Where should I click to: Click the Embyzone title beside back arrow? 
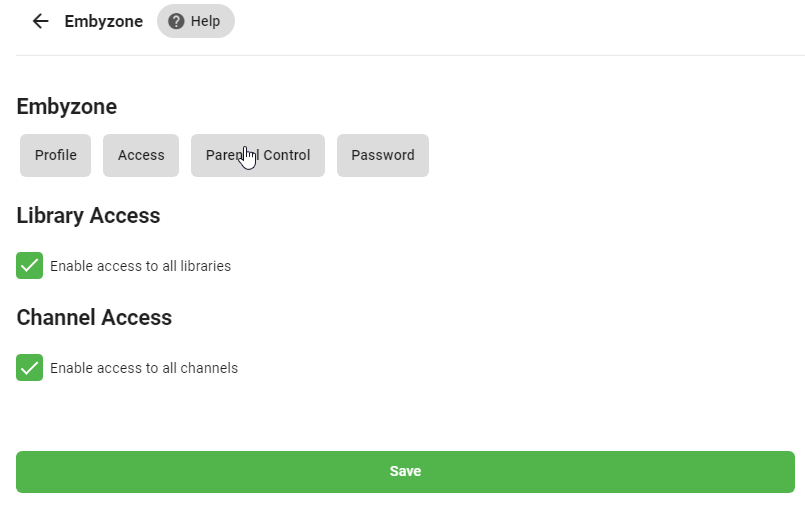coord(104,21)
